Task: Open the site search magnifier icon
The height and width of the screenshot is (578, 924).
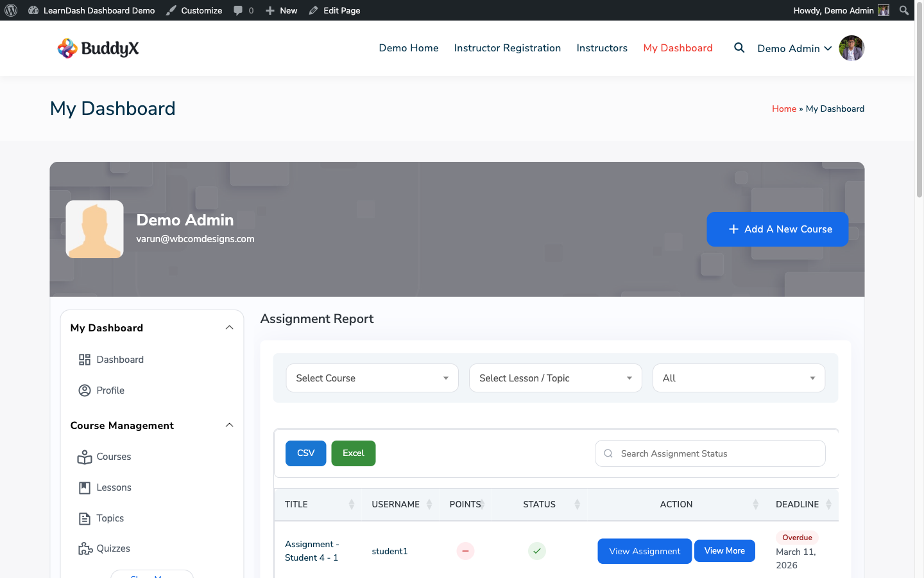Action: [x=739, y=48]
